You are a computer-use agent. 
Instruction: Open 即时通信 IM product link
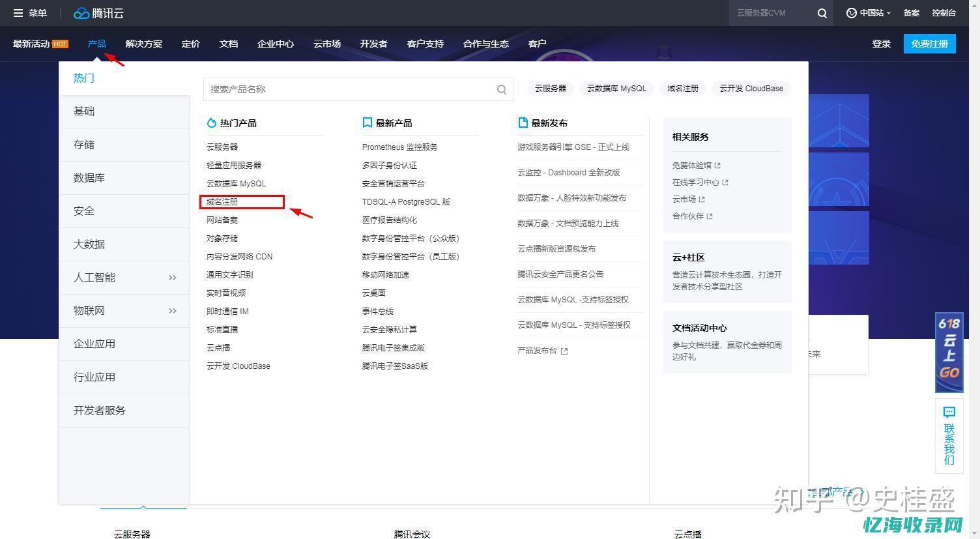(x=227, y=312)
